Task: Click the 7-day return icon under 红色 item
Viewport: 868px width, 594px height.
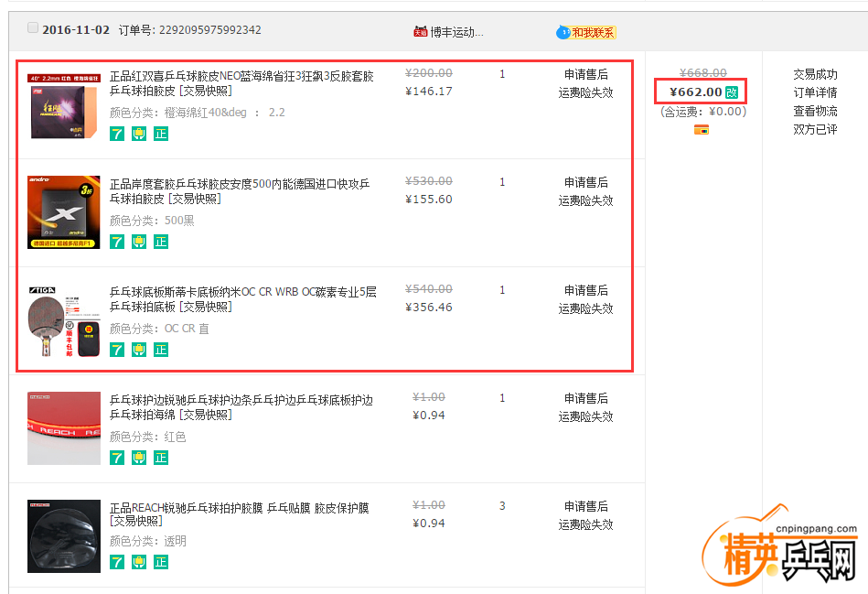Action: pos(117,458)
